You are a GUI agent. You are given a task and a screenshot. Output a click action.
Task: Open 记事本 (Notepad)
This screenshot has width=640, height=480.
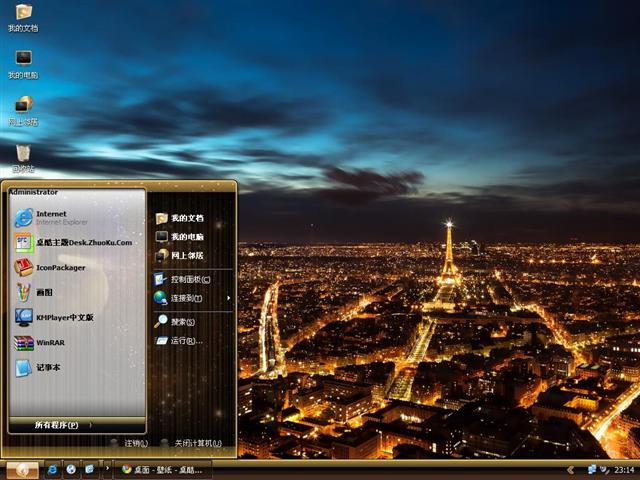tap(47, 367)
